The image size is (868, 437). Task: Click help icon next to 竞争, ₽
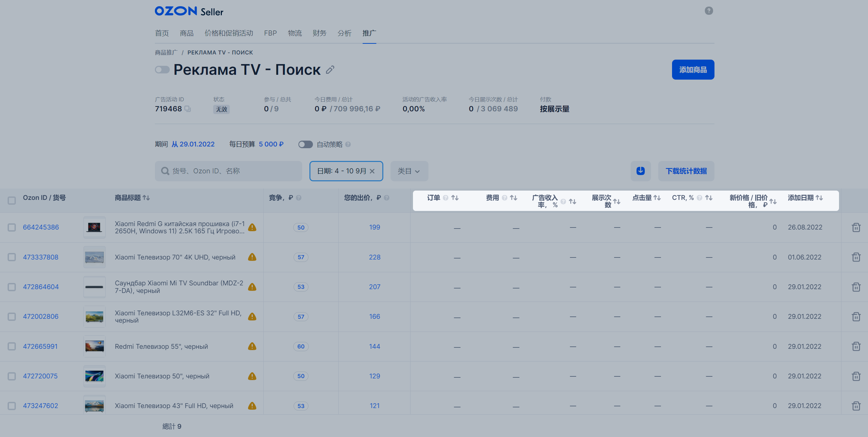[299, 198]
